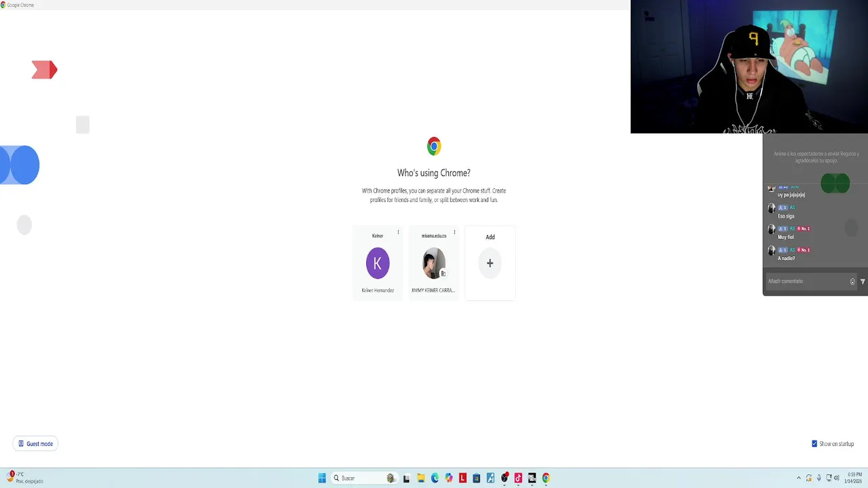Click the plus icon to add a profile
The image size is (868, 488).
coord(490,263)
